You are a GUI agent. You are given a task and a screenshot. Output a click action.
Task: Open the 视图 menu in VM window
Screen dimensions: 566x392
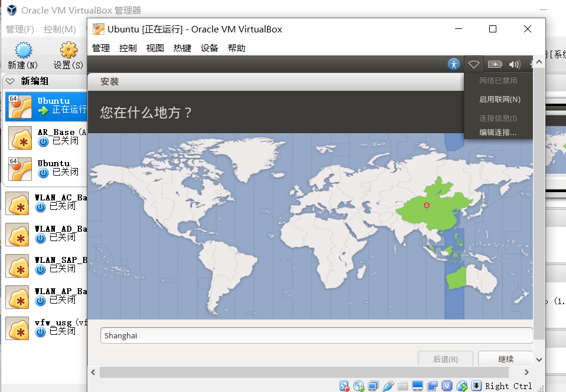coord(155,48)
